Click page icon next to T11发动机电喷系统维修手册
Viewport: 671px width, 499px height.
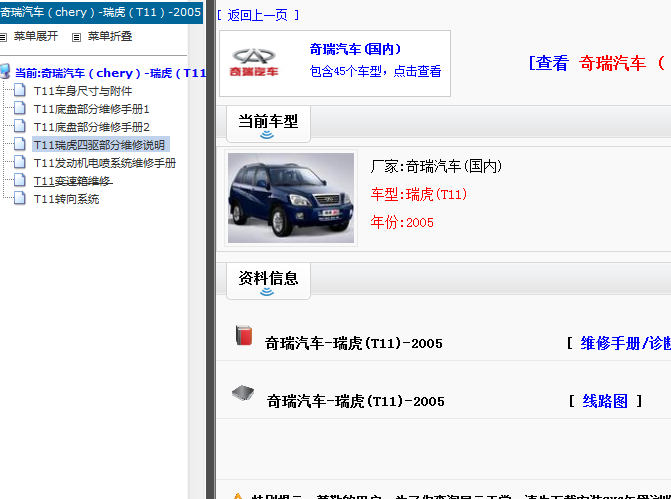pyautogui.click(x=20, y=162)
